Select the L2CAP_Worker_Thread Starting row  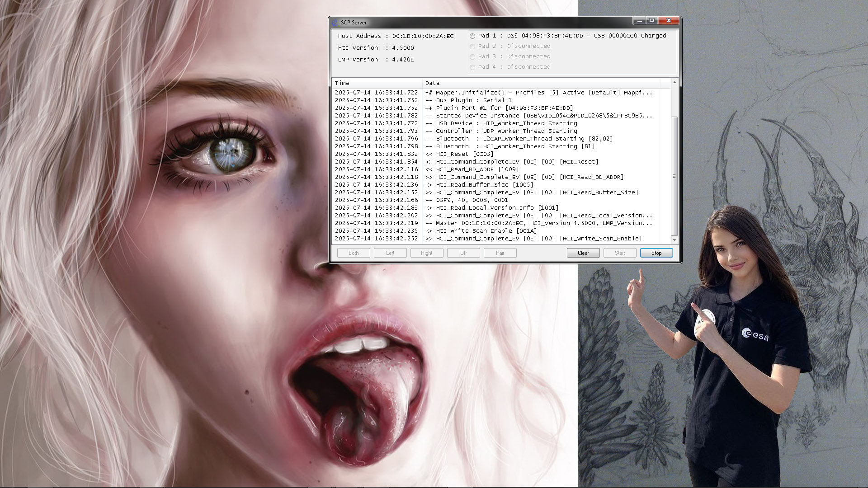tap(495, 139)
